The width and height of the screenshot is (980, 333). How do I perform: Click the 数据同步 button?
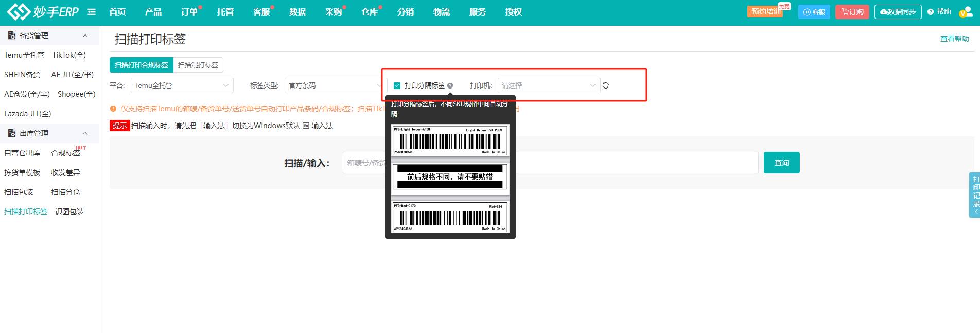(x=898, y=12)
